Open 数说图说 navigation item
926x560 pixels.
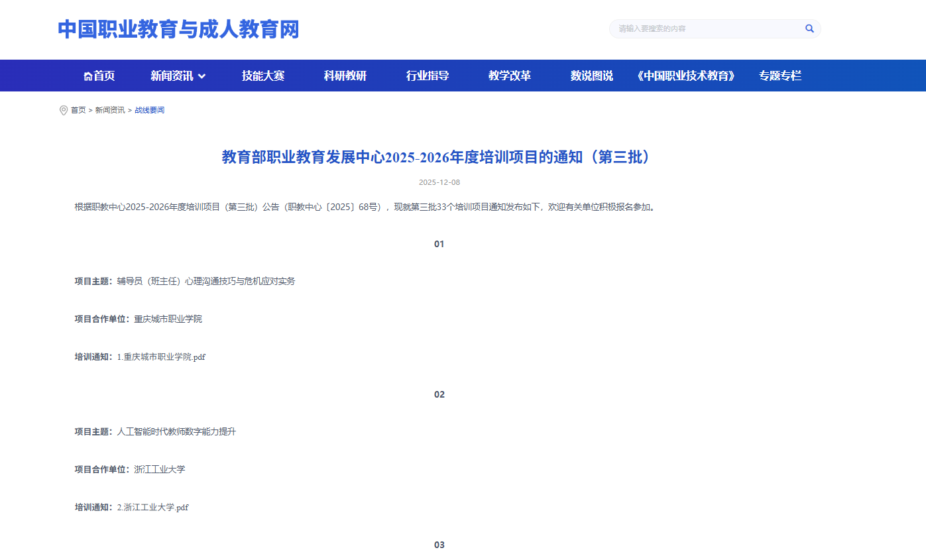pyautogui.click(x=591, y=76)
